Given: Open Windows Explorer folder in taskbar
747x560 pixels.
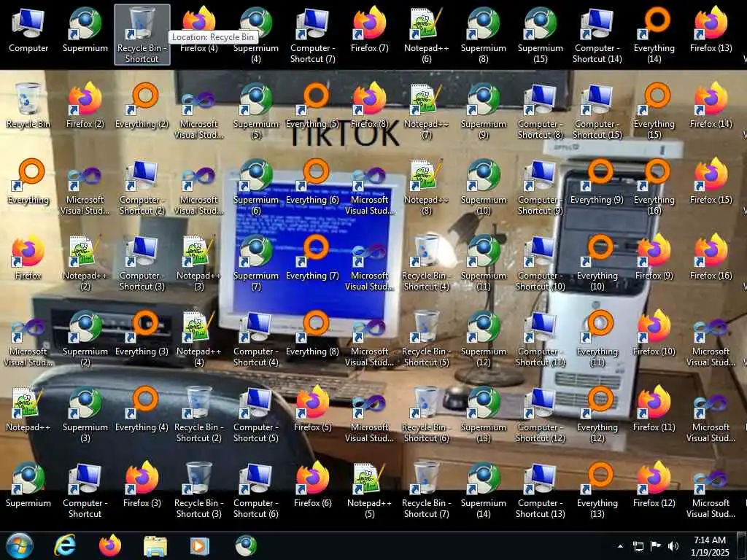Looking at the screenshot, I should 155,546.
